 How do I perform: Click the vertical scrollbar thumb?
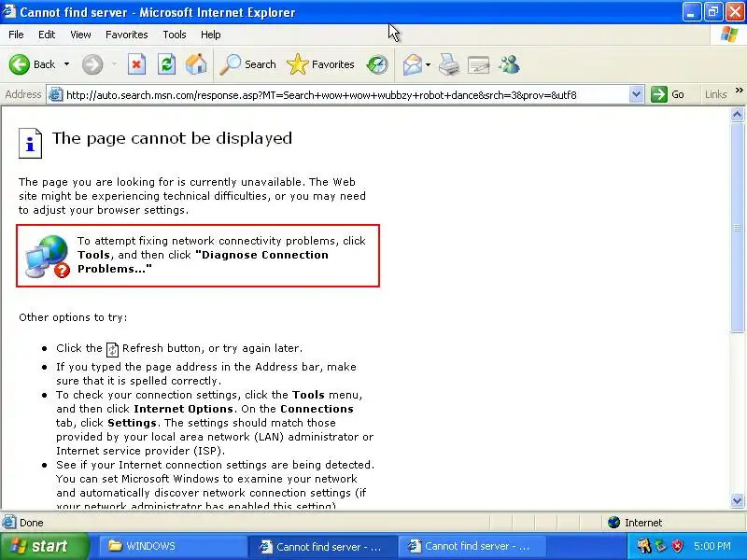[737, 228]
